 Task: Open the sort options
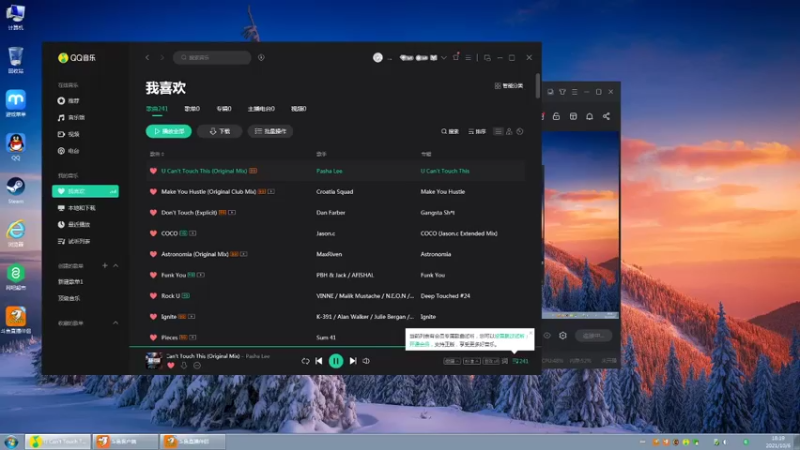[x=477, y=132]
